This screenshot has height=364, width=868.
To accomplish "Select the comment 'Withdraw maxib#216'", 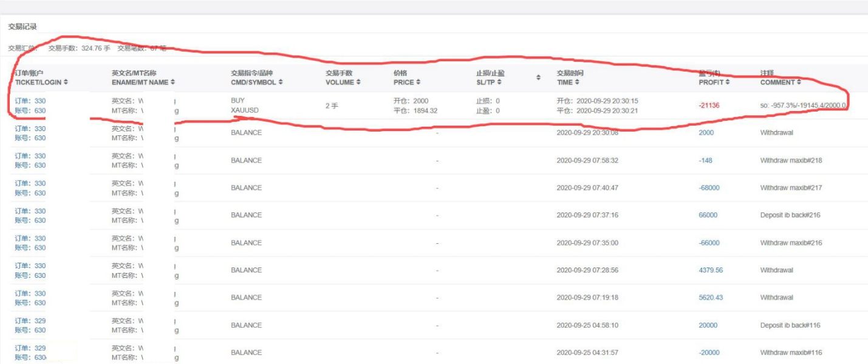I will tap(791, 243).
